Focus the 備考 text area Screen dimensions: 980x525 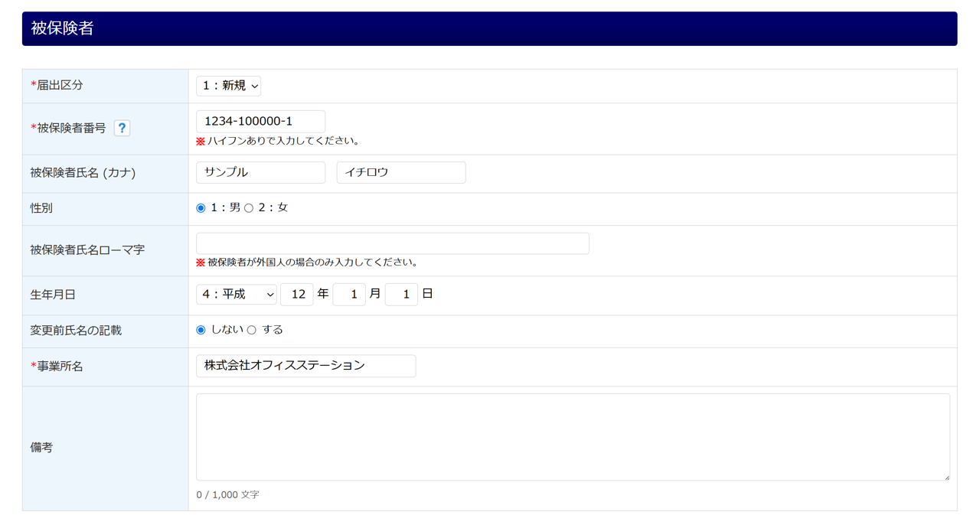pos(573,437)
